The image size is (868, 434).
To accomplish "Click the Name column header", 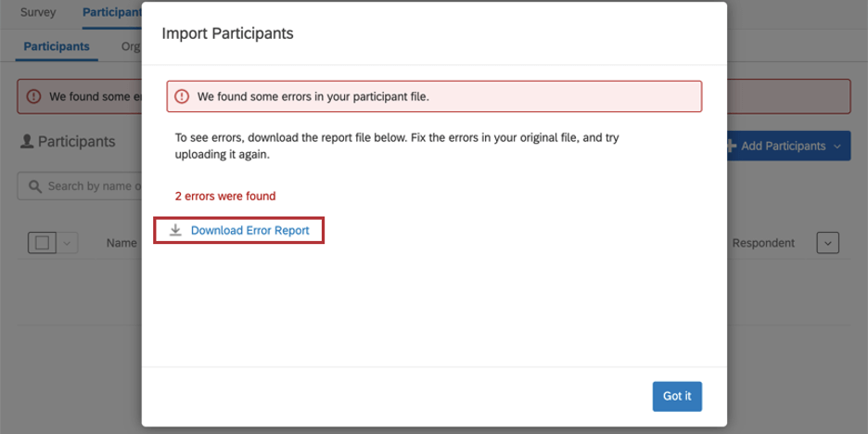I will (121, 243).
